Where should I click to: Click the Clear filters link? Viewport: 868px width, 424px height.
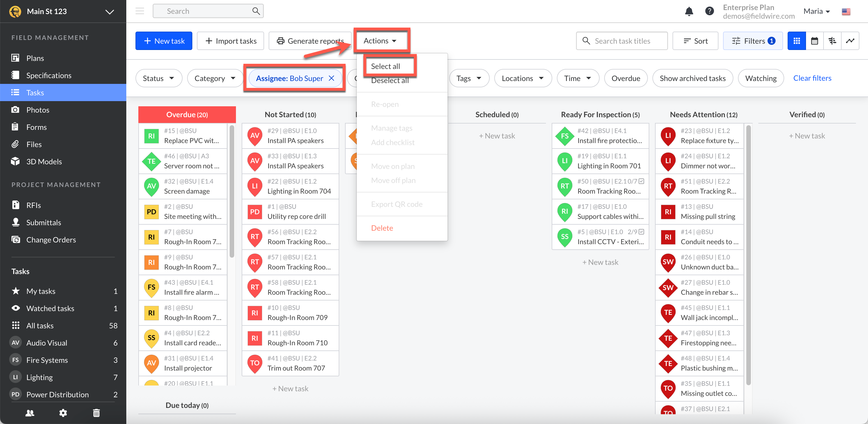[x=812, y=78]
